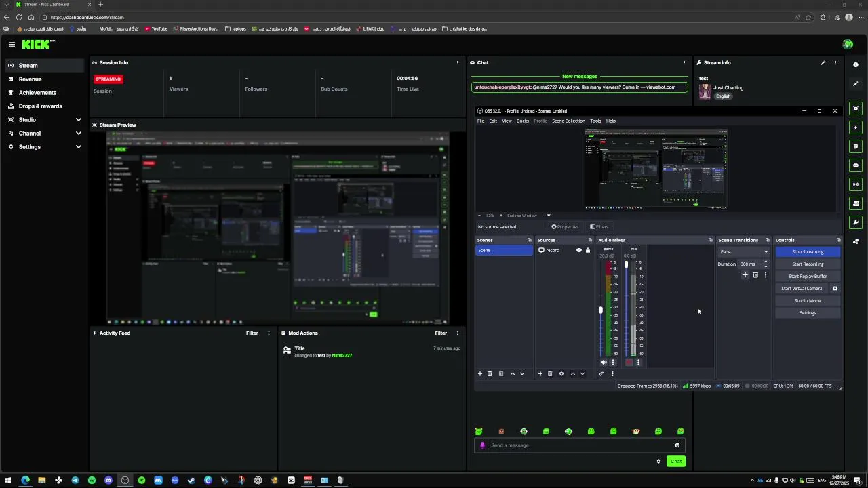Image resolution: width=868 pixels, height=488 pixels.
Task: Click Stop Streaming in OBS
Action: [x=808, y=252]
